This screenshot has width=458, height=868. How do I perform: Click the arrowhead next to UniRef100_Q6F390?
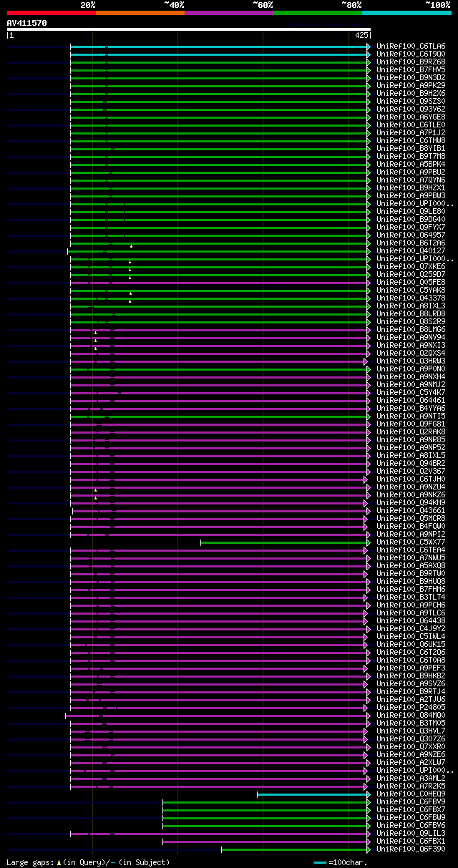pos(369,849)
